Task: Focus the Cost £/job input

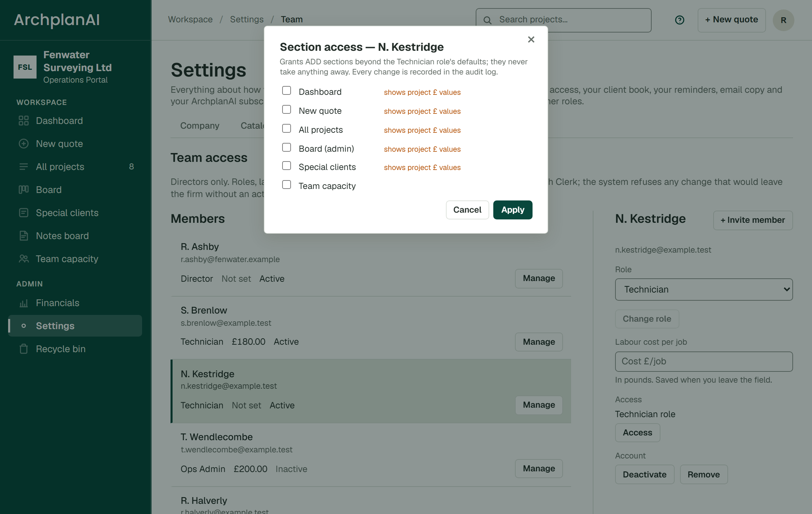Action: coord(704,362)
